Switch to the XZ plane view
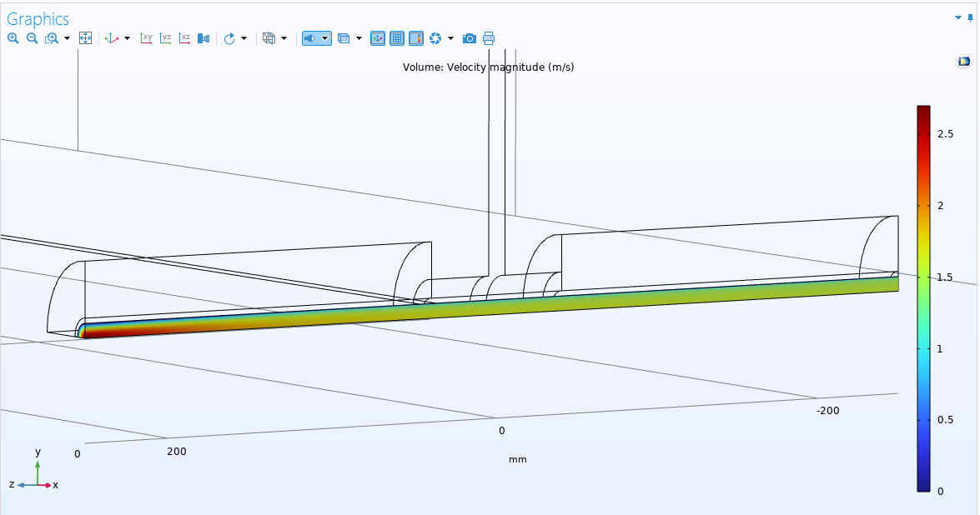Viewport: 980px width, 515px height. [185, 38]
